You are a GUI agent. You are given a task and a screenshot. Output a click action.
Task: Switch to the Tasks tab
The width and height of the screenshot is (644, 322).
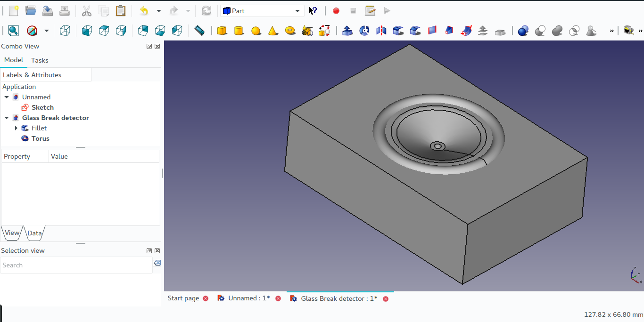click(x=40, y=60)
